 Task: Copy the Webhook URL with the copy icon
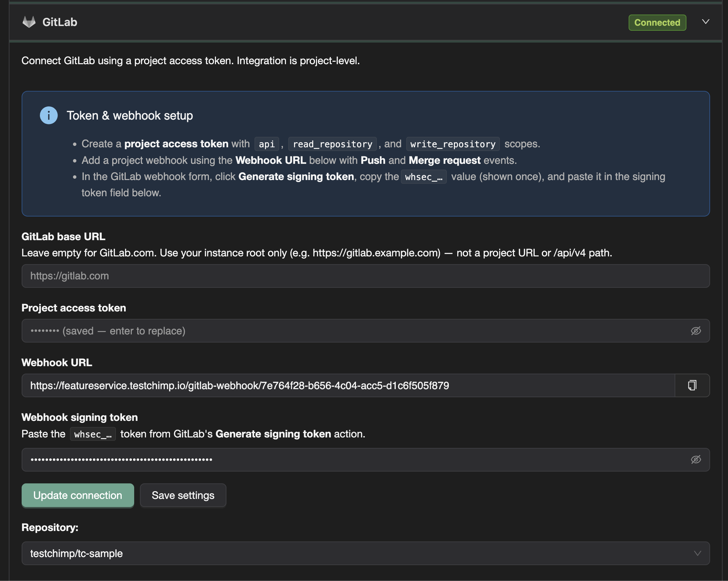pos(692,385)
